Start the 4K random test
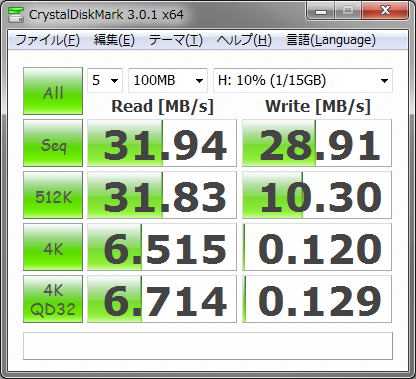Screen dimensions: 416x379 coord(53,247)
